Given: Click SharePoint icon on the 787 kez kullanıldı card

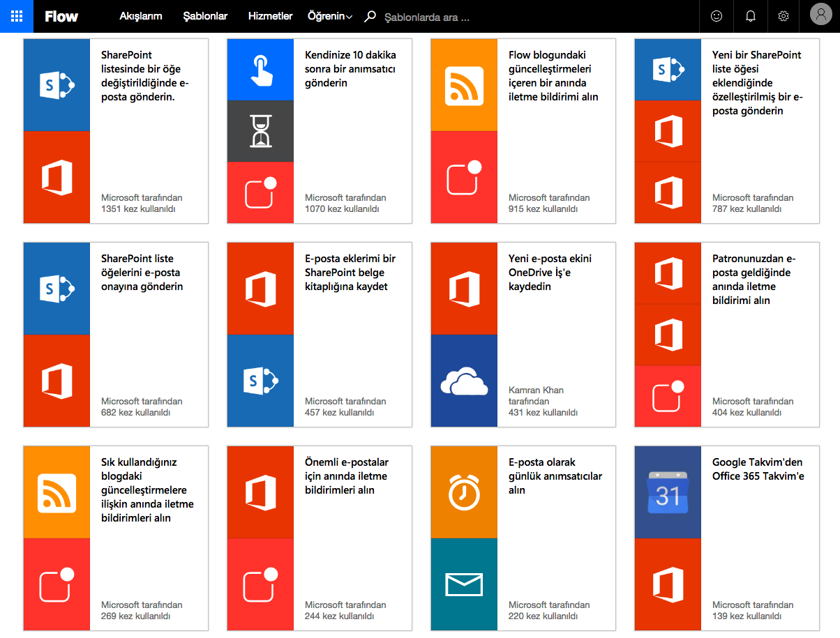Looking at the screenshot, I should pyautogui.click(x=668, y=70).
